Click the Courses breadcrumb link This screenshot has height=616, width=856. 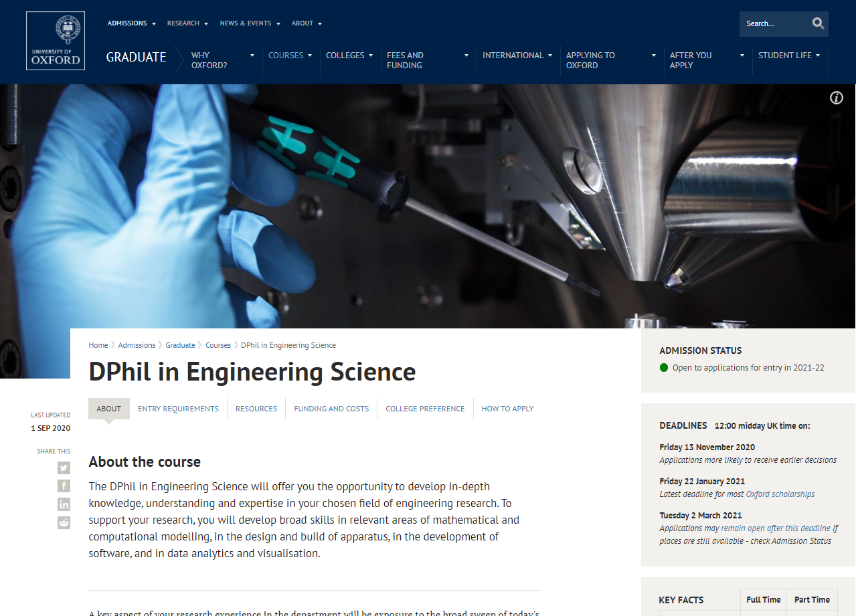pyautogui.click(x=218, y=345)
